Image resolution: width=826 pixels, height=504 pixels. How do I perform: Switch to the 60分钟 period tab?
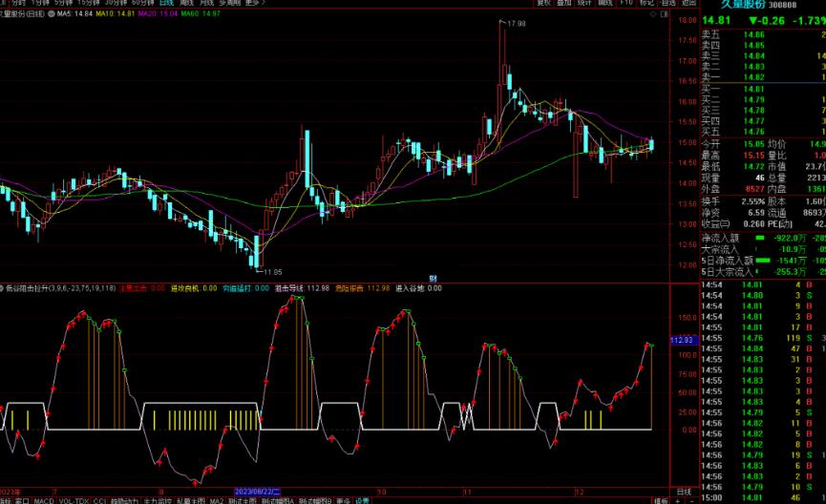click(142, 3)
